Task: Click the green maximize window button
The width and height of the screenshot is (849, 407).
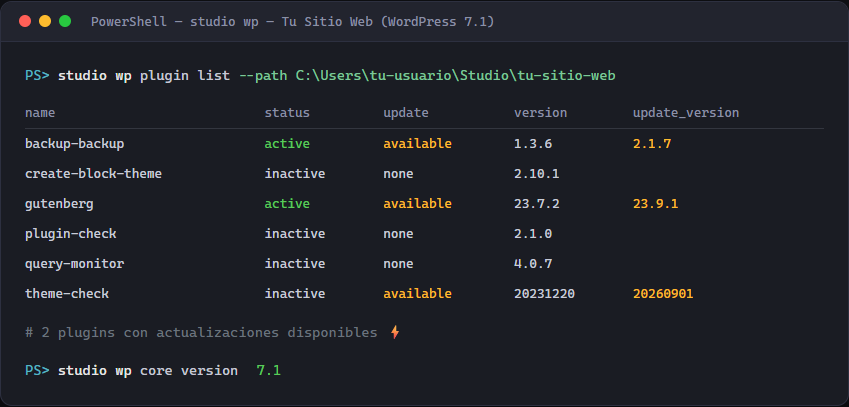Action: pyautogui.click(x=65, y=21)
